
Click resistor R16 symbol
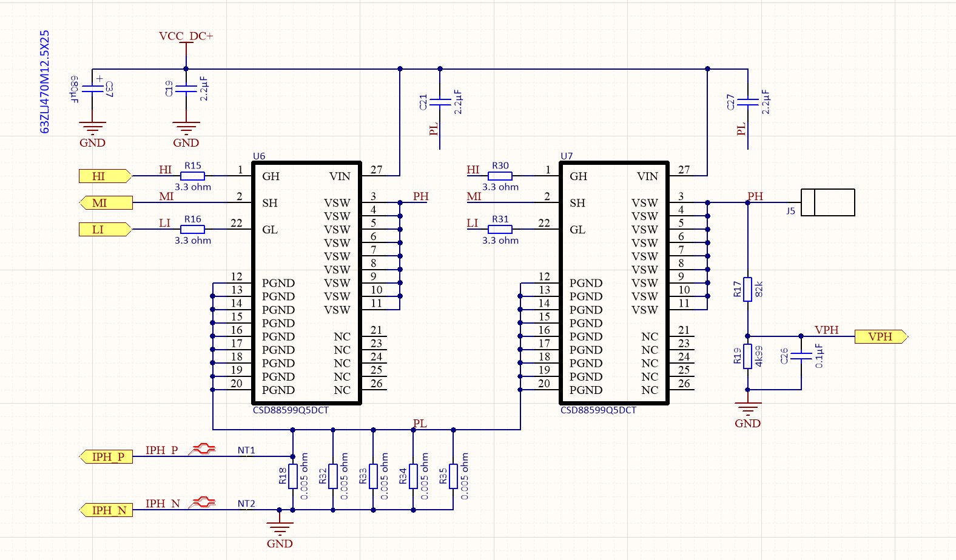click(x=193, y=229)
